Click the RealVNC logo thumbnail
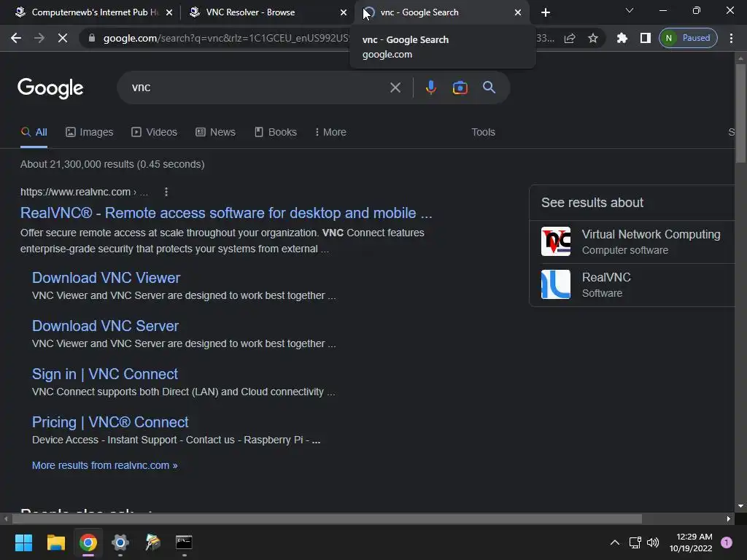This screenshot has height=560, width=747. 555,284
